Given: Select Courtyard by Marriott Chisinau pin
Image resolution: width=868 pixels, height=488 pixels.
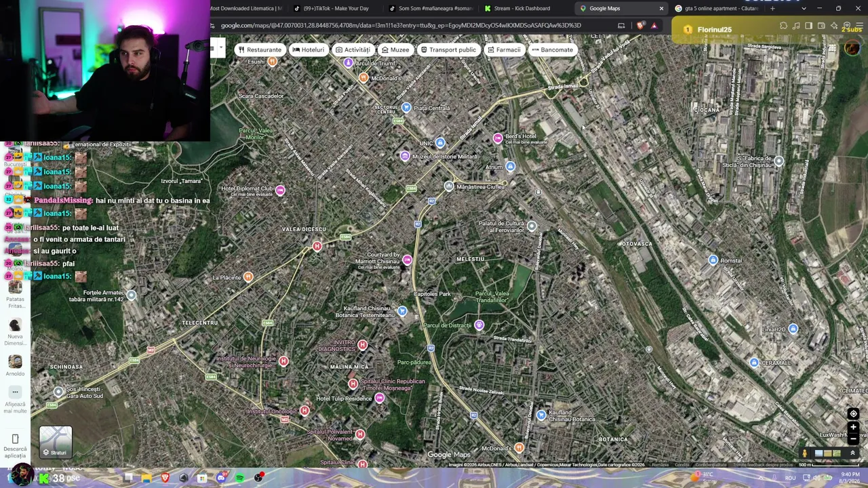Looking at the screenshot, I should (x=407, y=260).
